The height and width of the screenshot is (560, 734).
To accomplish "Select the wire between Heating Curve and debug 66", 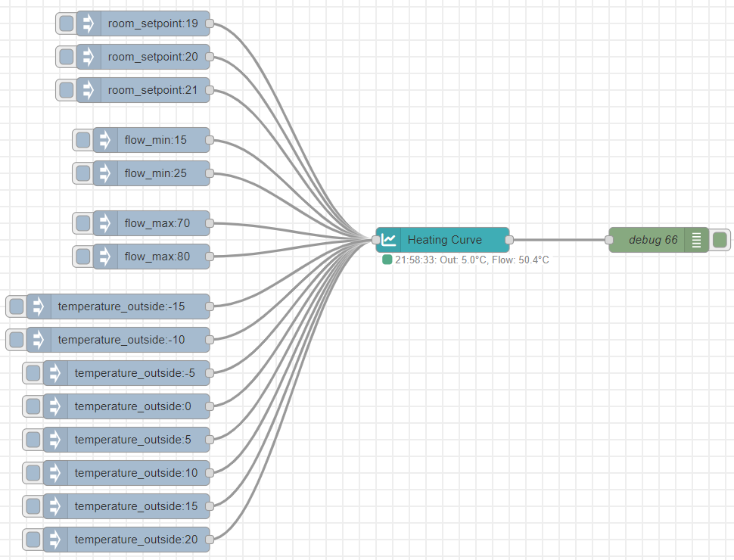I will [x=559, y=240].
